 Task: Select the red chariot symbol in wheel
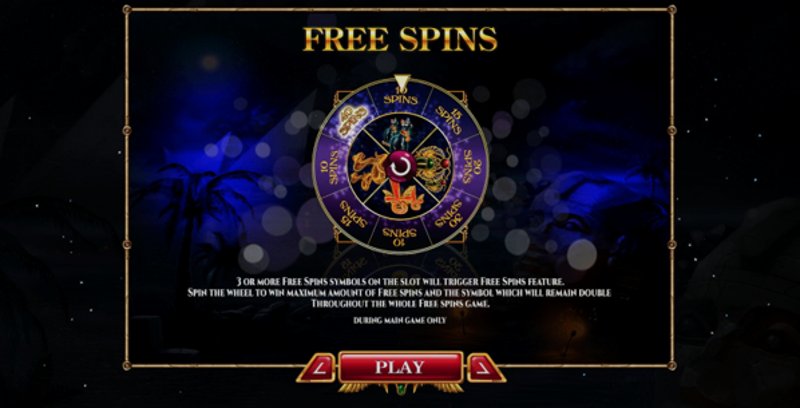[401, 200]
